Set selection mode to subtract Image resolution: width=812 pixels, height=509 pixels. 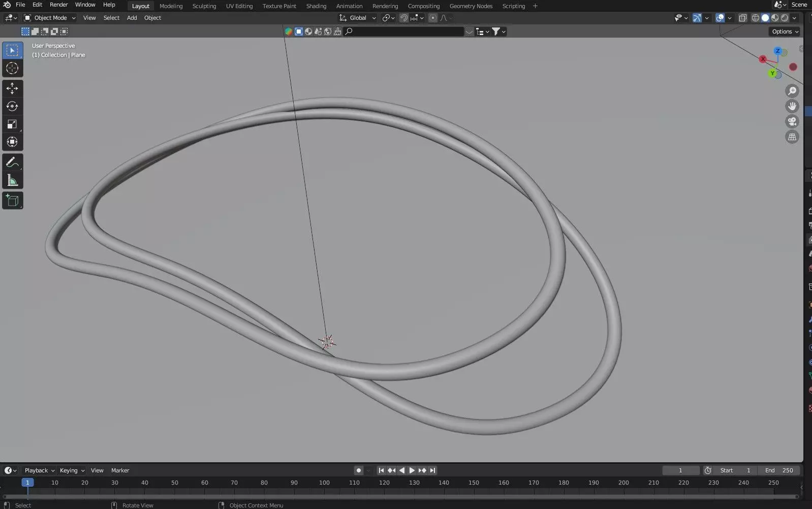[45, 31]
